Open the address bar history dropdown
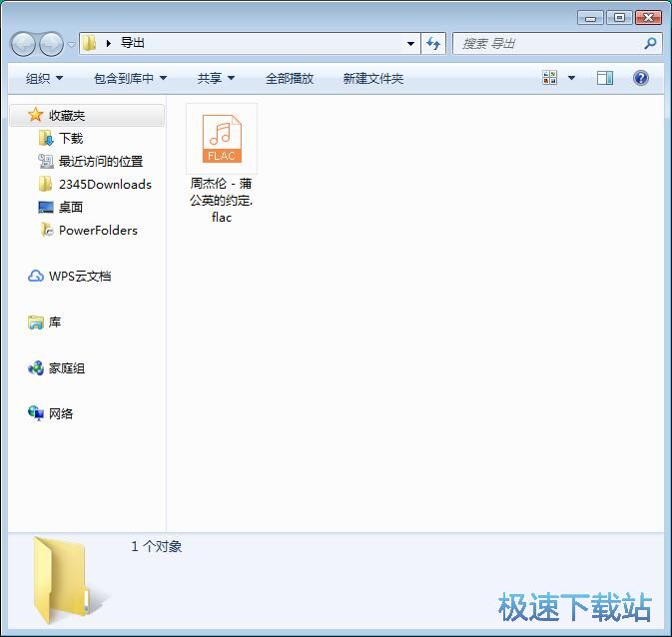This screenshot has height=637, width=672. [410, 43]
